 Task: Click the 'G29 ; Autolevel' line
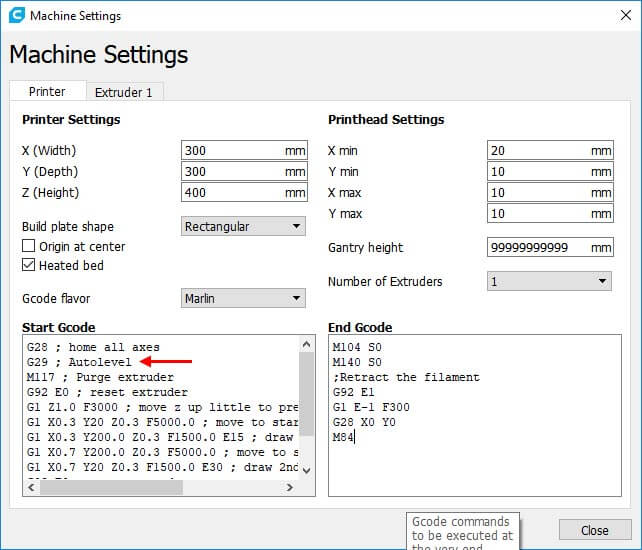(x=79, y=362)
